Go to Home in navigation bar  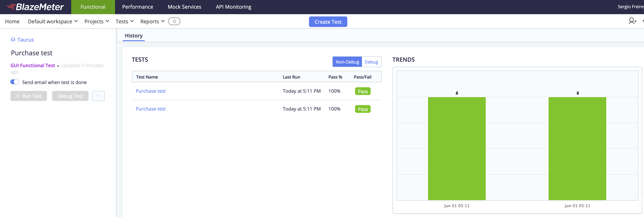pos(12,21)
